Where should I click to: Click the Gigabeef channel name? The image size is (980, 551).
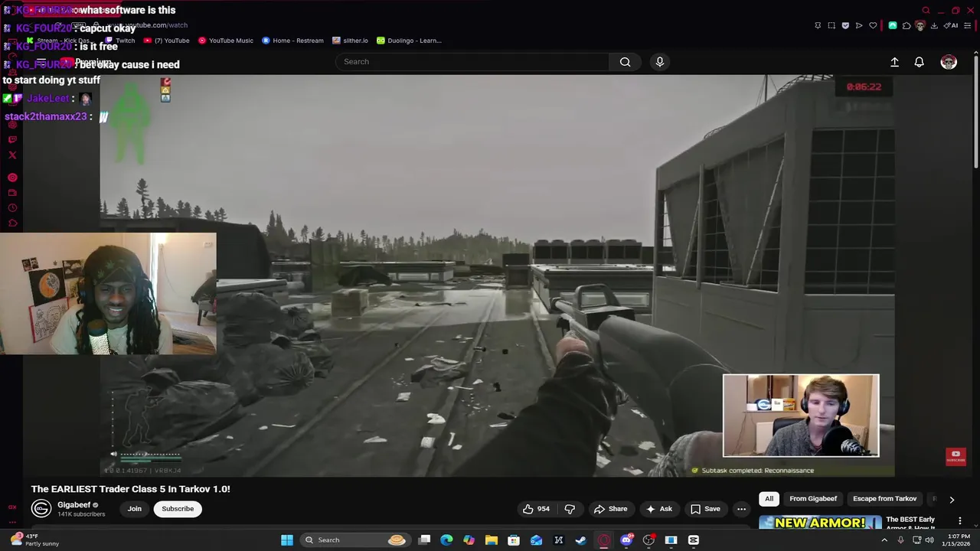(73, 505)
